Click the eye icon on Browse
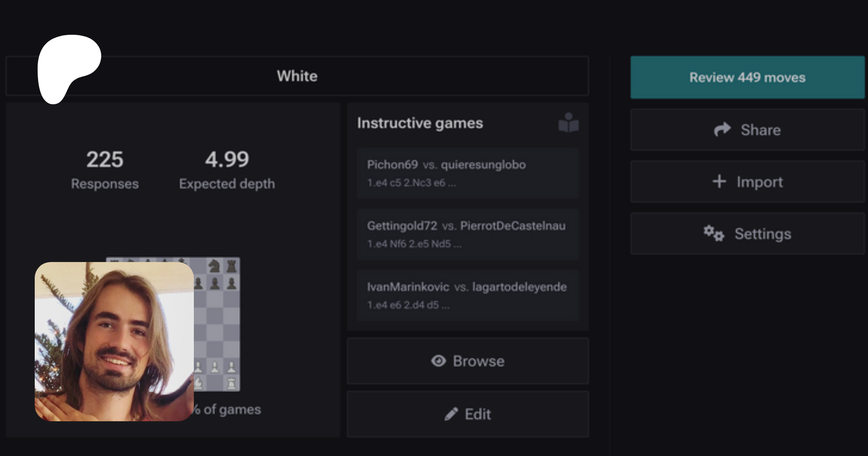 [438, 361]
